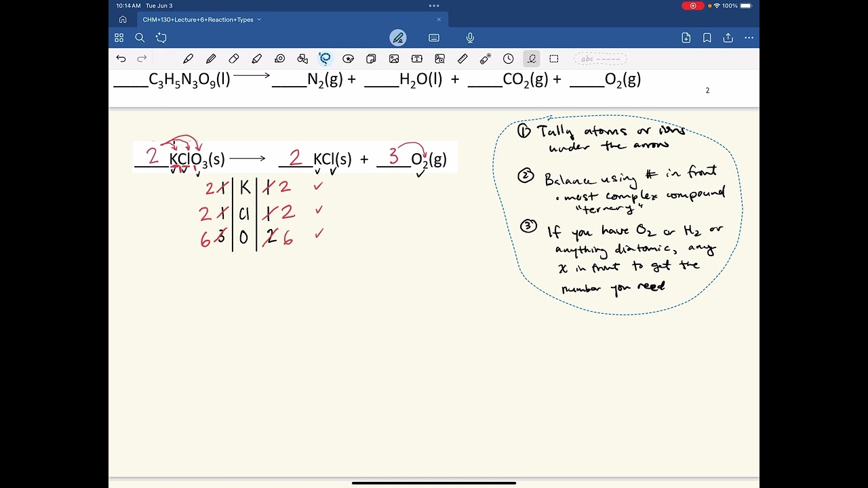Open the iPad multitasking dots
868x488 pixels.
[x=434, y=5]
